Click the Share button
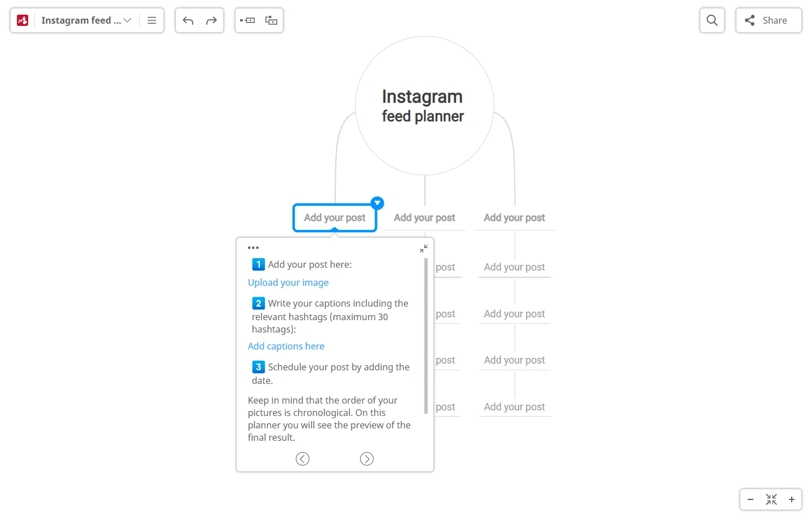This screenshot has width=812, height=518. (768, 20)
